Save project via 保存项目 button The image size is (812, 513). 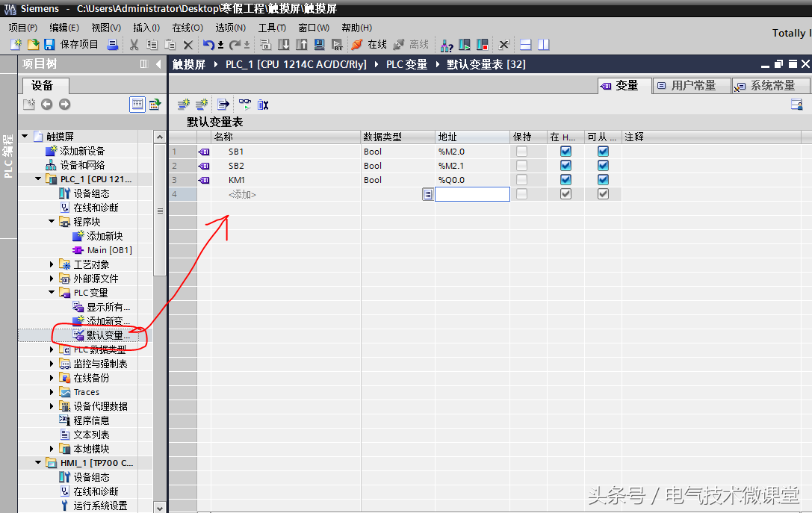tap(71, 45)
